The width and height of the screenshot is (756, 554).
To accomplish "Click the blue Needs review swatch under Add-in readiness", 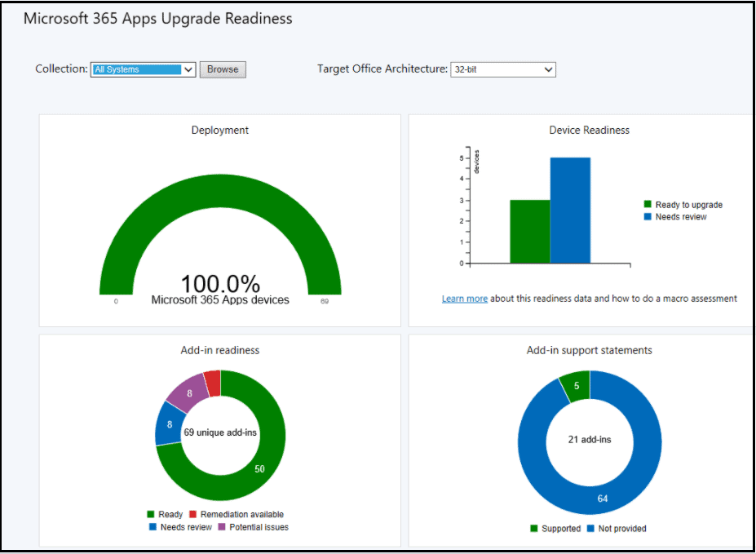I will click(x=153, y=527).
